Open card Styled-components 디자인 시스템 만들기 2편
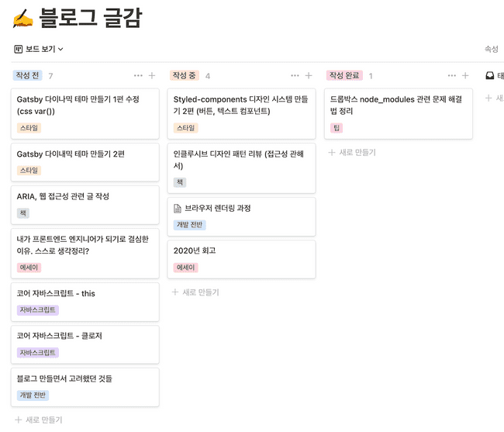This screenshot has width=504, height=432. (x=241, y=114)
